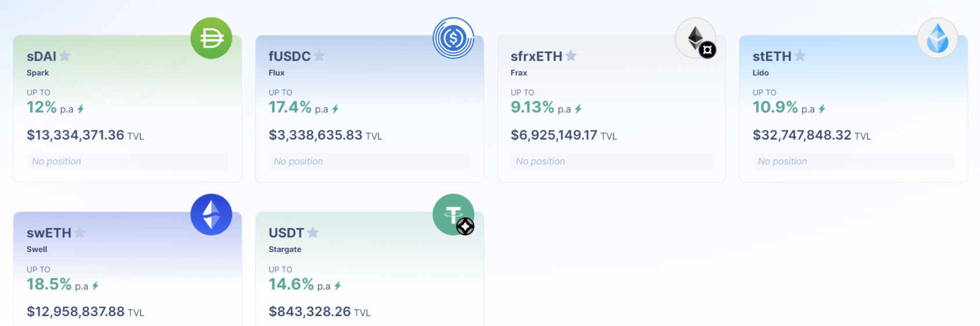Click the sfrxETH Ethereum token icon
The width and height of the screenshot is (980, 326).
(x=696, y=38)
